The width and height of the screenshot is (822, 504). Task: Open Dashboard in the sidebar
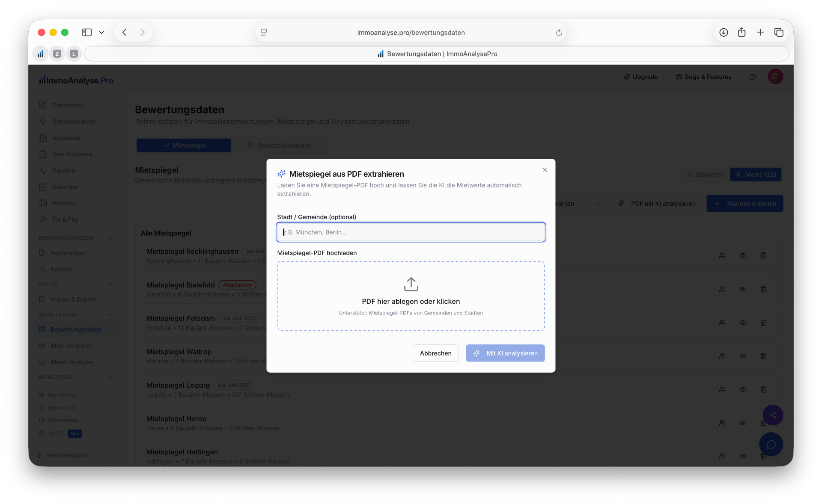[68, 105]
